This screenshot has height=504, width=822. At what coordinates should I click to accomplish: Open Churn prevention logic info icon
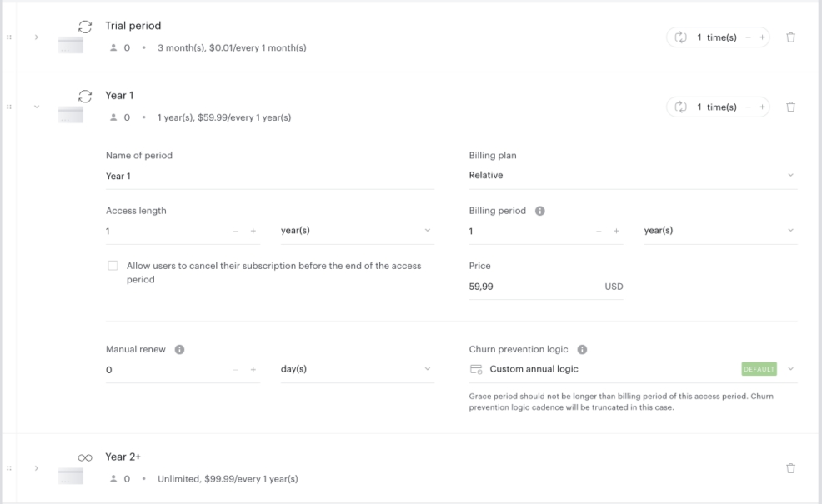tap(582, 349)
